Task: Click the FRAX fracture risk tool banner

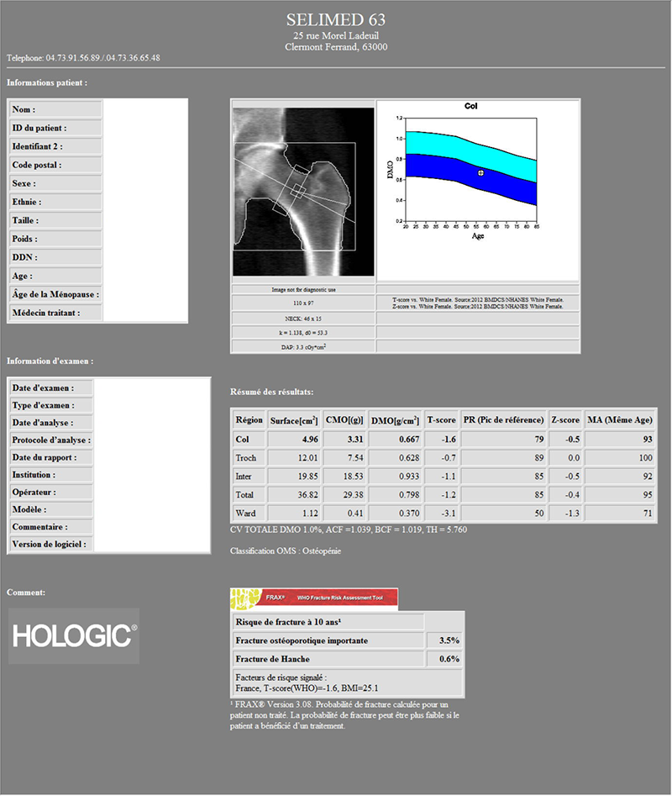Action: pos(314,598)
